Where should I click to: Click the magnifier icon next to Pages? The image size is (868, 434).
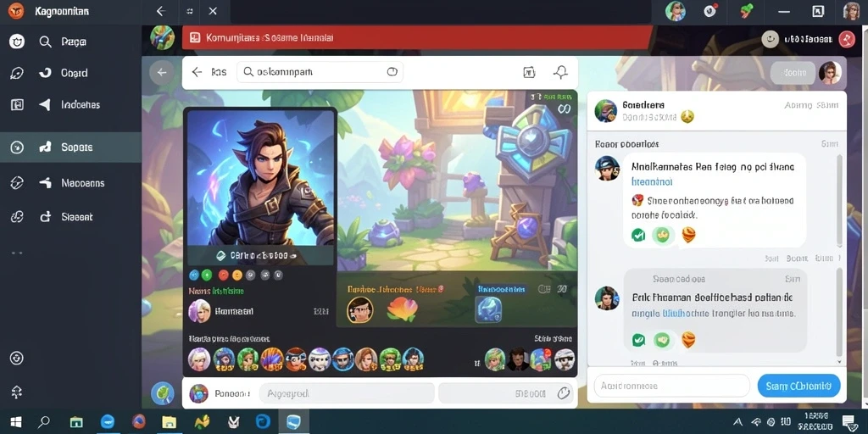click(46, 42)
